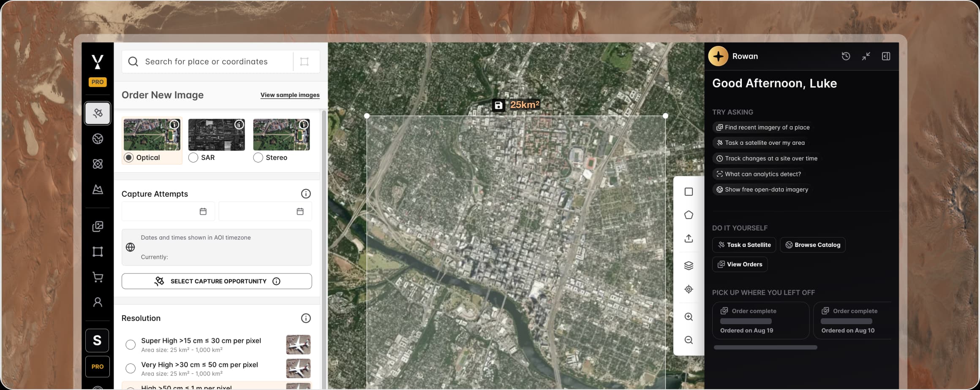
Task: Select the polygon draw tool on map
Action: (689, 215)
